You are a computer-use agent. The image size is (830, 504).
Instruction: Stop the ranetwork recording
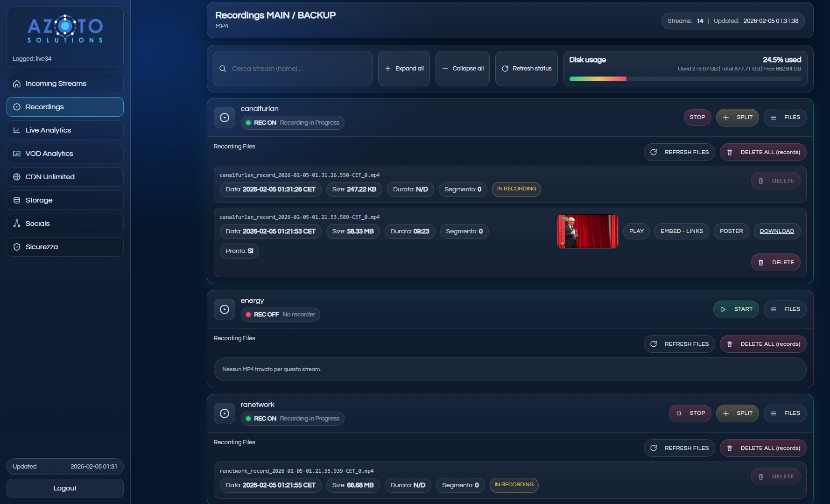tap(690, 413)
